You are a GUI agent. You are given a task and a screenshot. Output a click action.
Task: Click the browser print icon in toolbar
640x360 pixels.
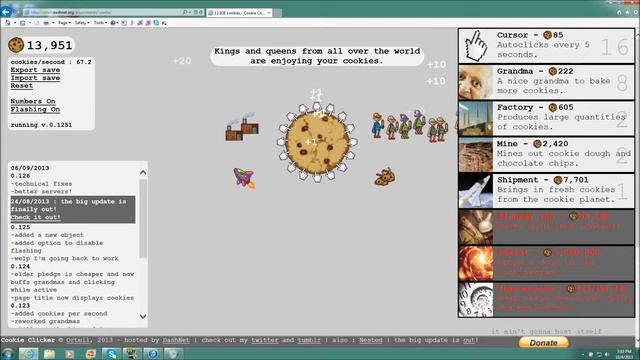46,23
